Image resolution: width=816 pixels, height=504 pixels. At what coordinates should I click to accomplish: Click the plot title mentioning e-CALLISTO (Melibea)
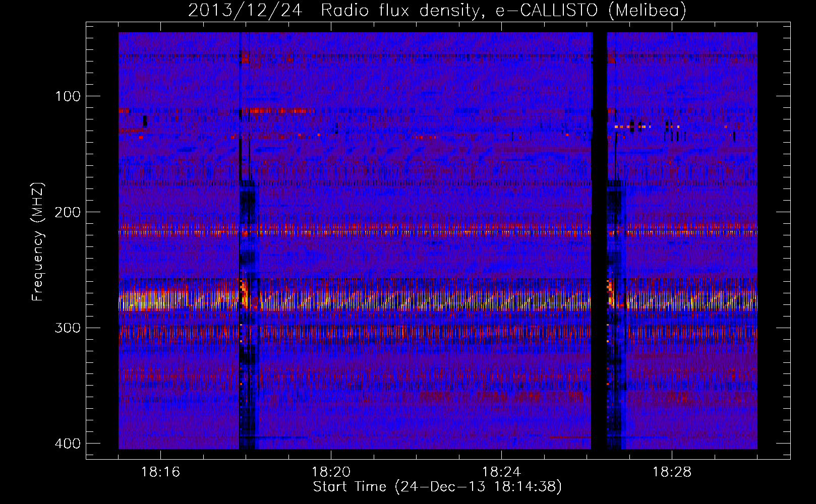437,10
